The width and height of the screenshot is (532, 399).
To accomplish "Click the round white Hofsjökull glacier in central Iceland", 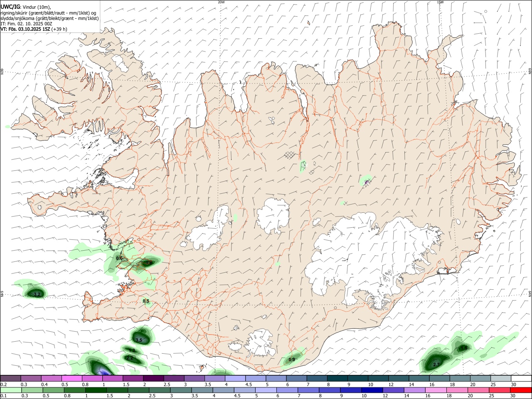I will click(273, 215).
